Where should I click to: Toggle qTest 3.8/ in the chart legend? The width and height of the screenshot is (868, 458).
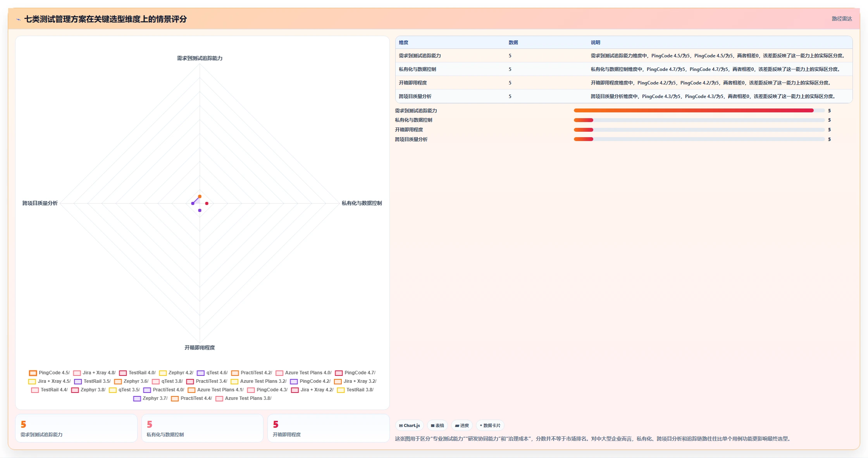tap(167, 381)
